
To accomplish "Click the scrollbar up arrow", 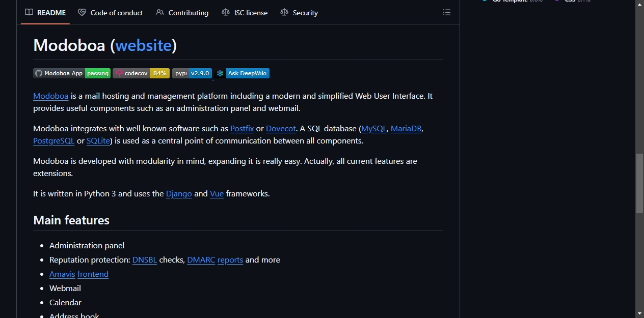I will tap(639, 4).
